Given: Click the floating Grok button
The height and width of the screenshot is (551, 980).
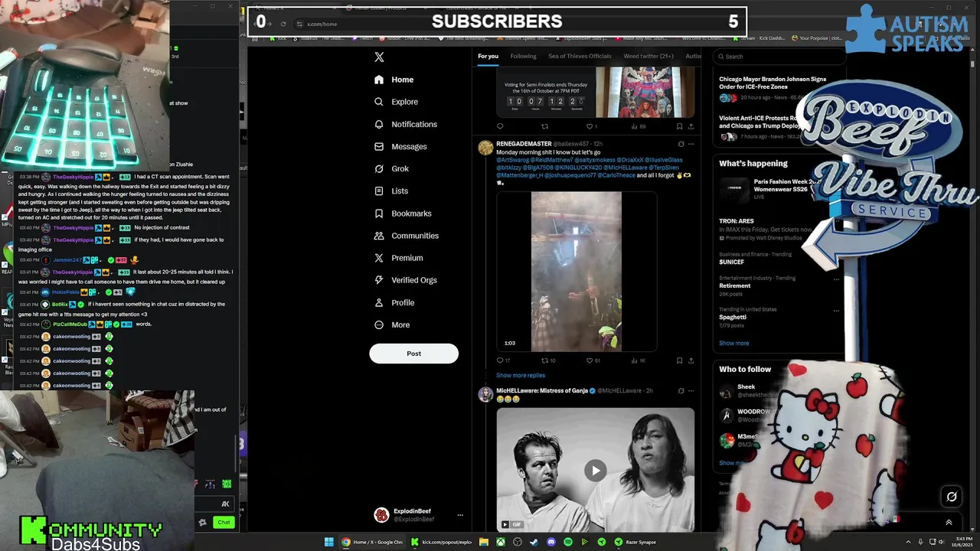Looking at the screenshot, I should [x=952, y=497].
